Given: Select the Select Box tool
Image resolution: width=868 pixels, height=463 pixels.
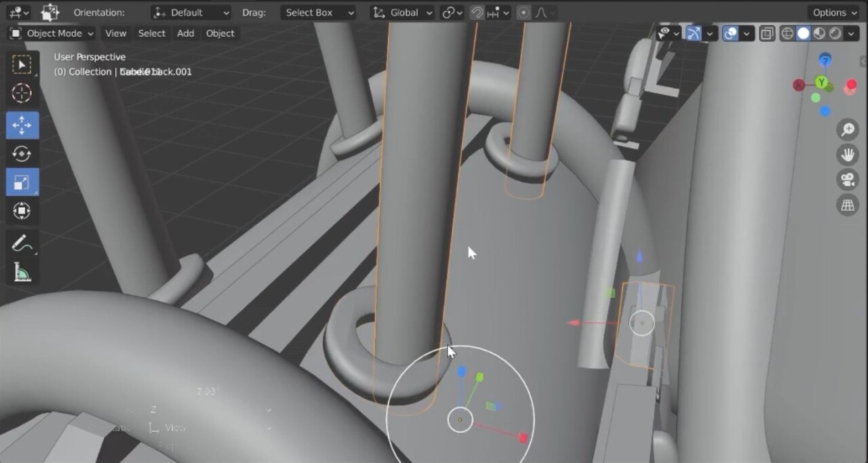Looking at the screenshot, I should coord(22,64).
